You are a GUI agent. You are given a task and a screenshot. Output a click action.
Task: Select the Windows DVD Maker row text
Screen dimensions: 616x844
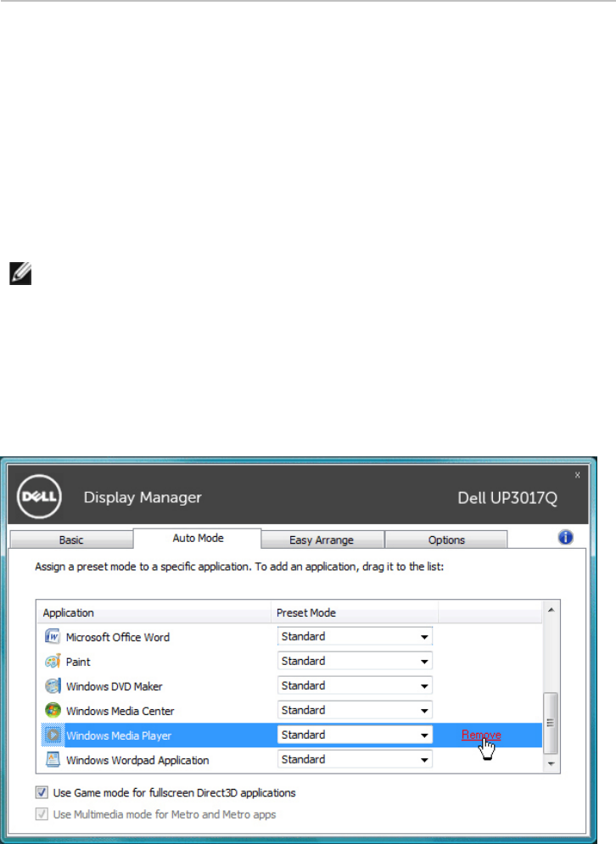pyautogui.click(x=115, y=686)
